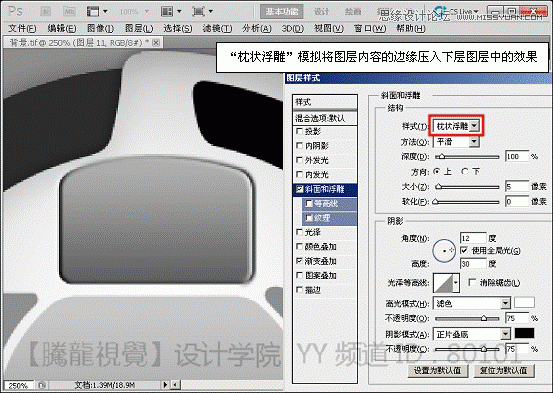Enable the 光泽 checkbox
553x393 pixels.
point(299,232)
